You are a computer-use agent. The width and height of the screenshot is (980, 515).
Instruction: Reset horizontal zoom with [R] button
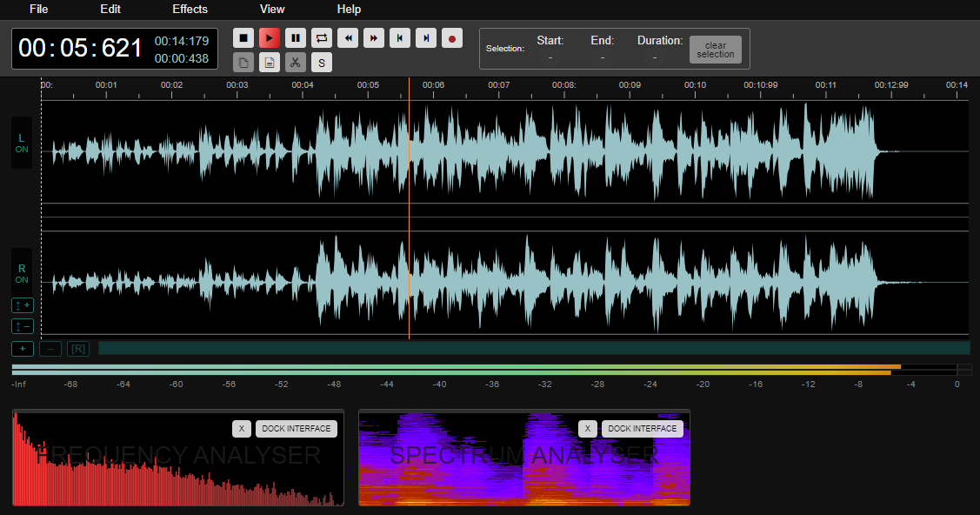pos(77,348)
